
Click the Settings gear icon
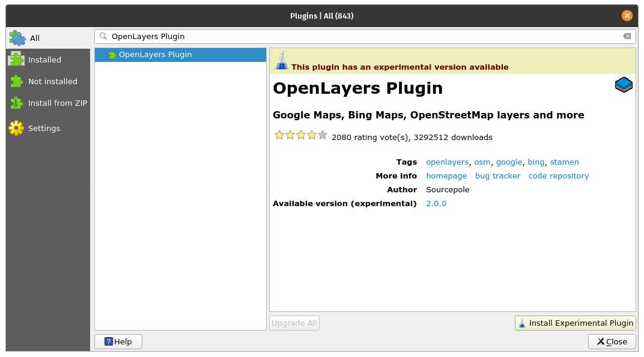click(x=16, y=128)
